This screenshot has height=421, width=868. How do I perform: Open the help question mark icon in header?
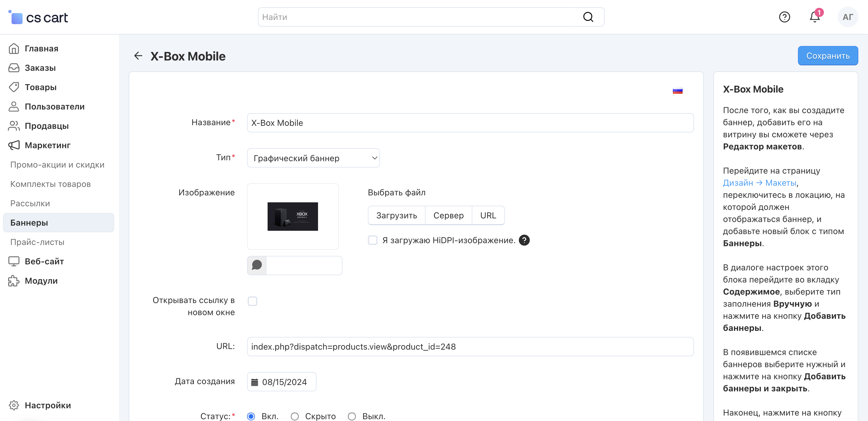(784, 17)
